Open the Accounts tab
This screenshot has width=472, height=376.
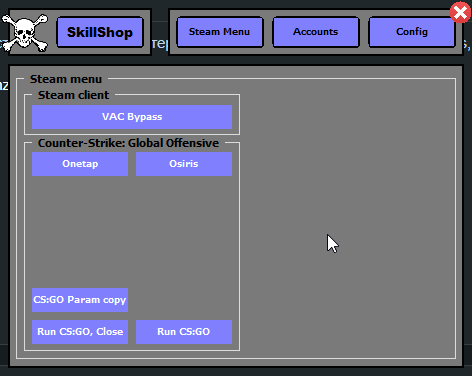(x=316, y=32)
